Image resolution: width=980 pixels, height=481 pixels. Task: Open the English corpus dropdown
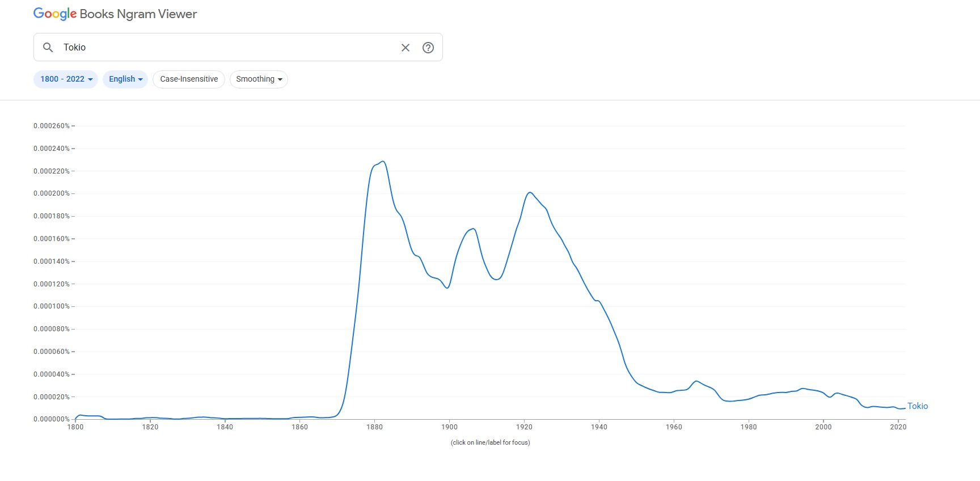tap(125, 79)
